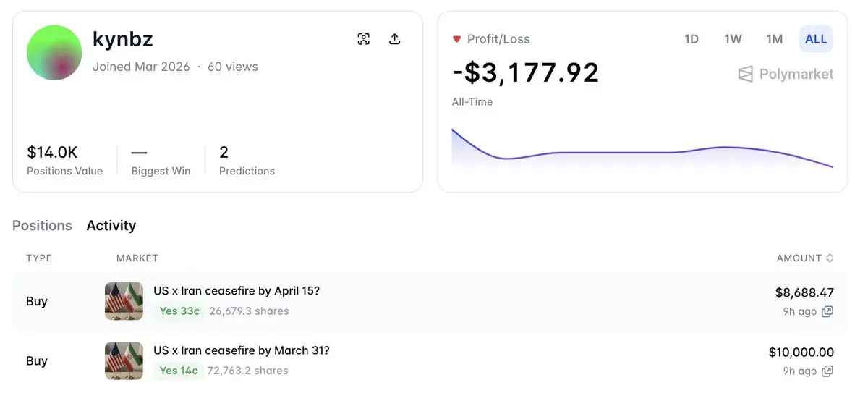Select the 1M time range
Viewport: 868px width, 401px height.
coord(775,39)
